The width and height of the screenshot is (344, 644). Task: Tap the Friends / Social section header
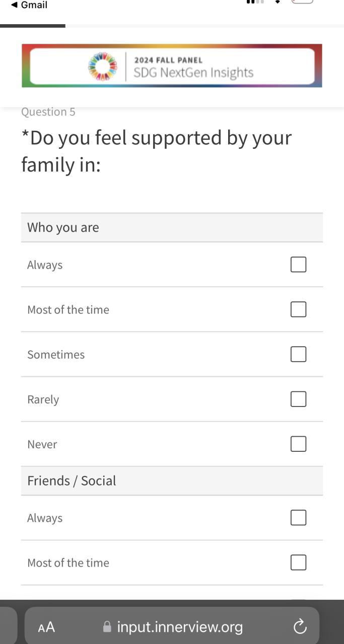tap(72, 481)
